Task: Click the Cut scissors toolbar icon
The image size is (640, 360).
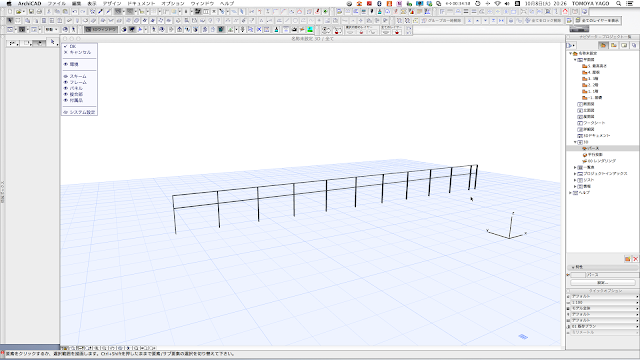Action: [x=49, y=12]
